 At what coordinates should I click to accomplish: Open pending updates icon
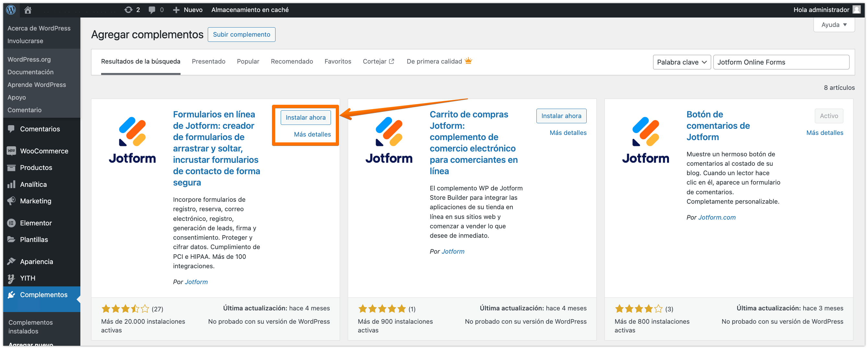coord(128,10)
